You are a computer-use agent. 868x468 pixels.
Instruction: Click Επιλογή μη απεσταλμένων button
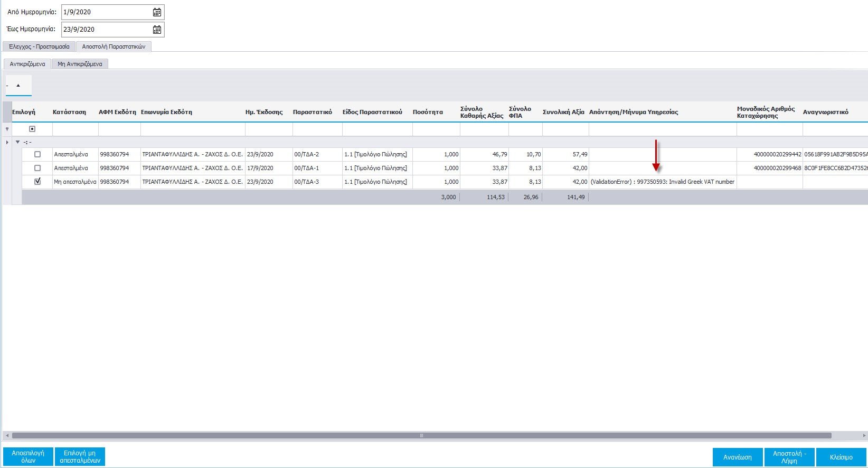(x=80, y=457)
